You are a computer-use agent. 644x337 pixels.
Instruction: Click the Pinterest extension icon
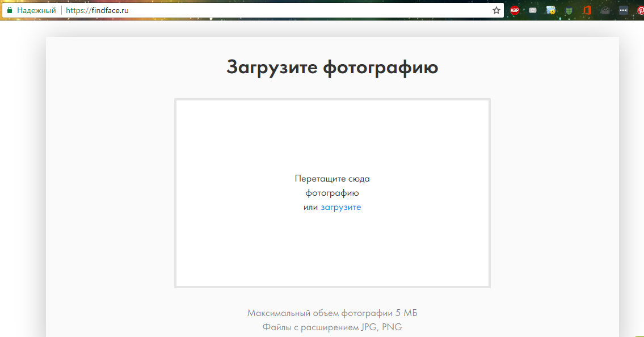(x=640, y=10)
